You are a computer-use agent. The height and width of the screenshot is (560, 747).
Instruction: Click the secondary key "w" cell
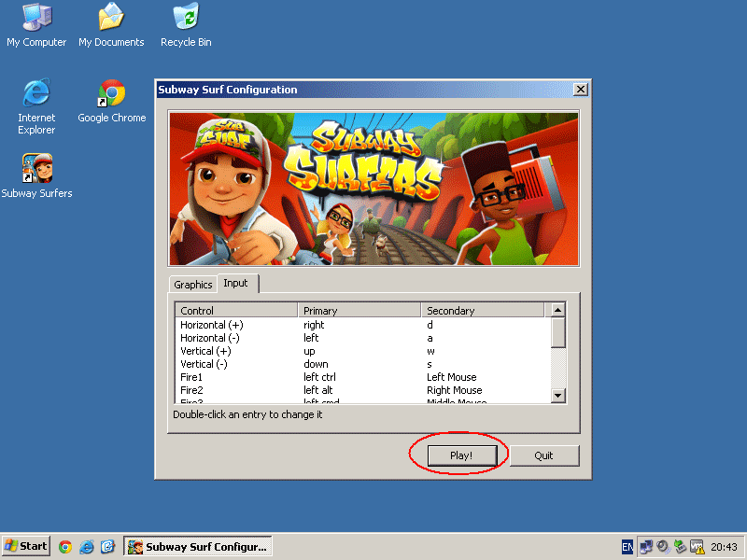[x=430, y=352]
